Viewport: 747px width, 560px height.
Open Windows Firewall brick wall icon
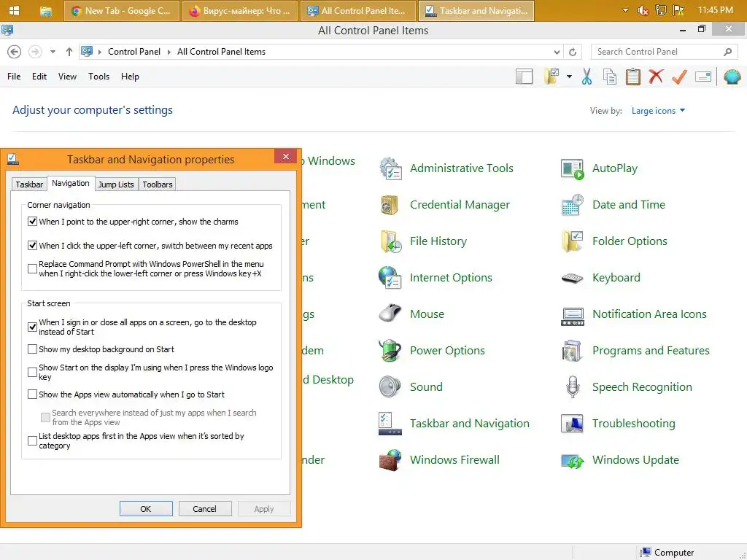click(x=391, y=460)
